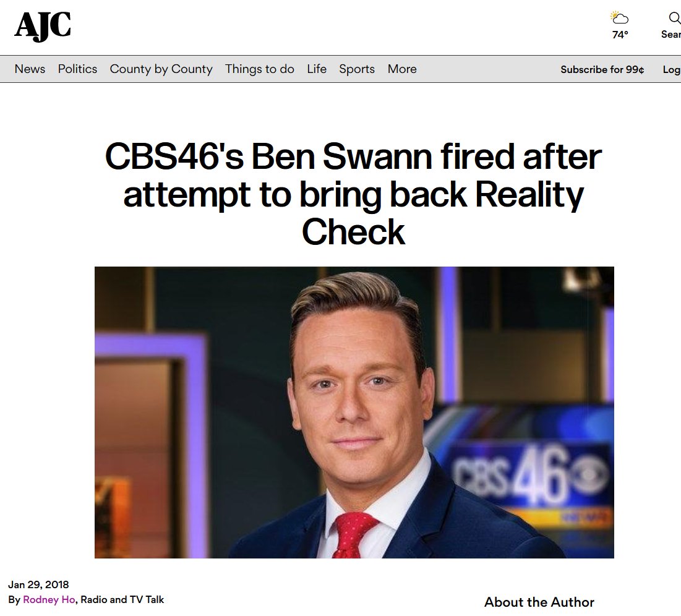681x616 pixels.
Task: Click About the Author heading
Action: pyautogui.click(x=539, y=602)
